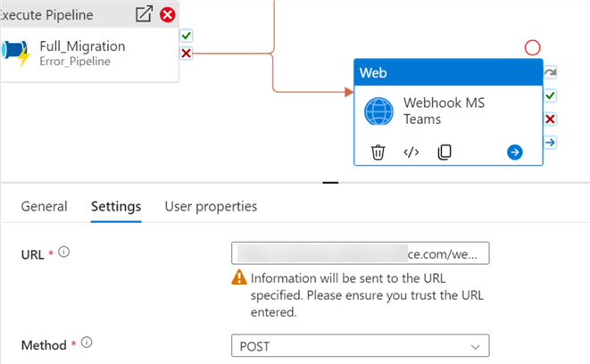Click the skipped output on Web activity
Screen dimensions: 590x364
coord(551,73)
